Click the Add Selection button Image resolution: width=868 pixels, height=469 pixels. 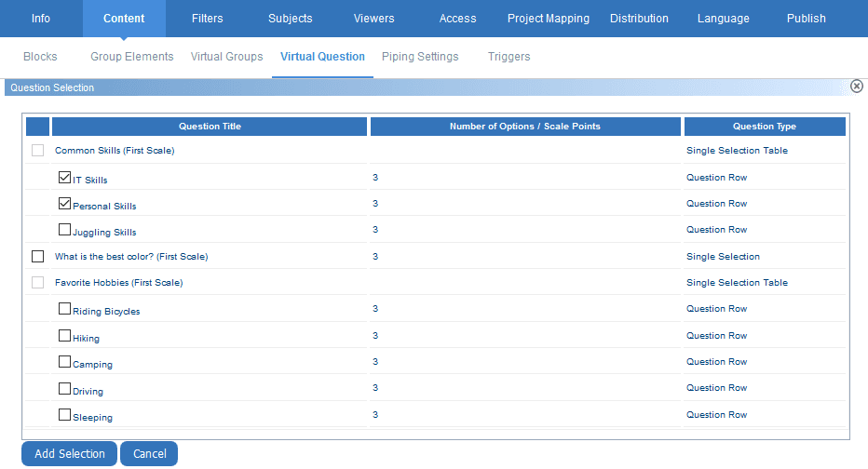[x=69, y=453]
